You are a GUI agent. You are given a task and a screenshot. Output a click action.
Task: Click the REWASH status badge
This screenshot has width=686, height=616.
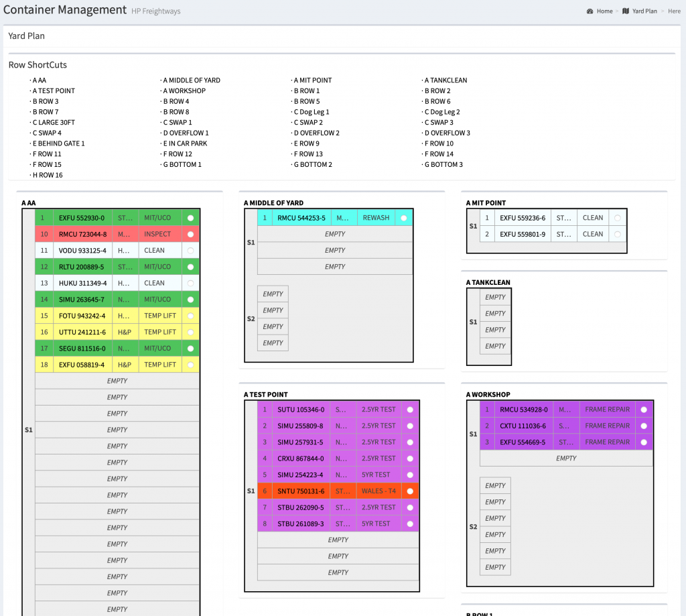point(376,217)
